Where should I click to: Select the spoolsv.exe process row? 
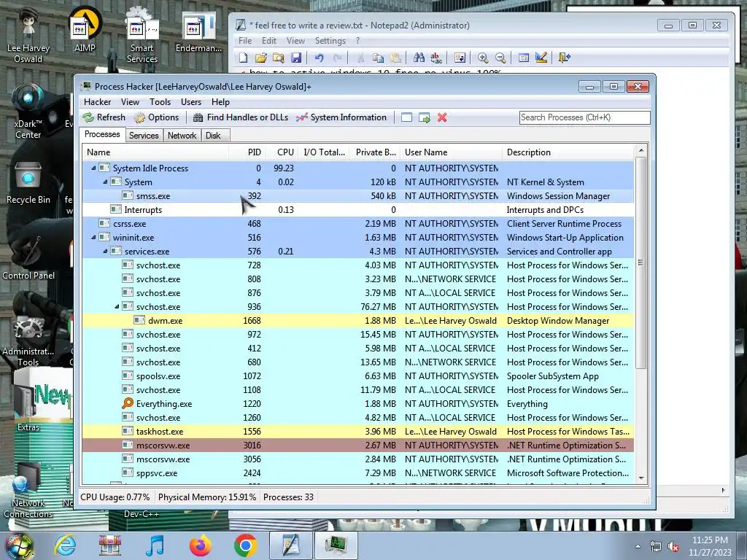point(358,376)
